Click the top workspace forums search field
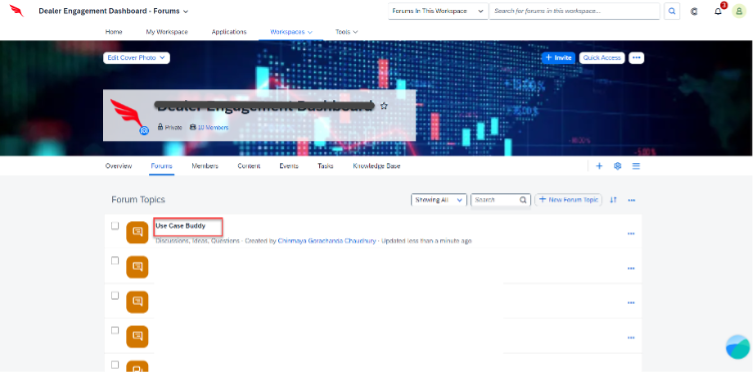Image resolution: width=755 pixels, height=373 pixels. [x=574, y=11]
